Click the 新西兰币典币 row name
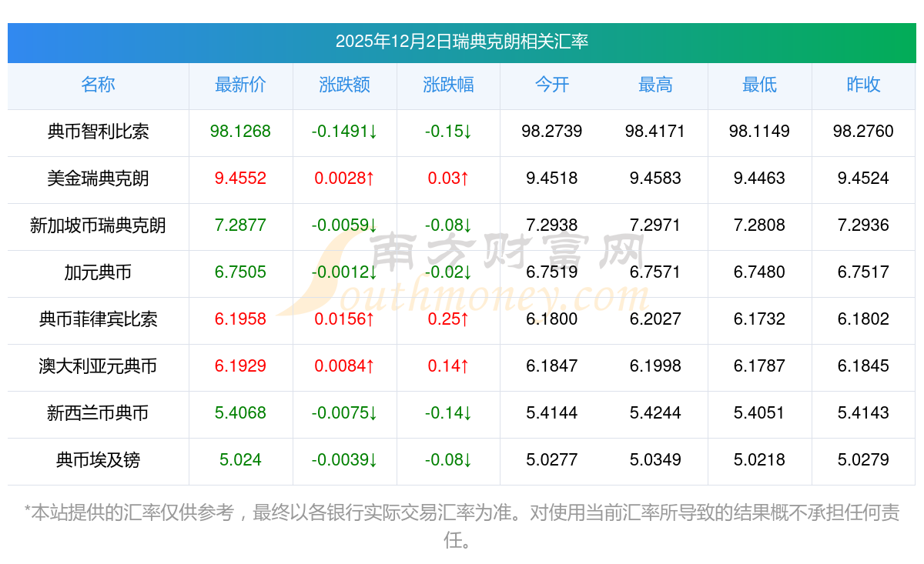 point(98,413)
